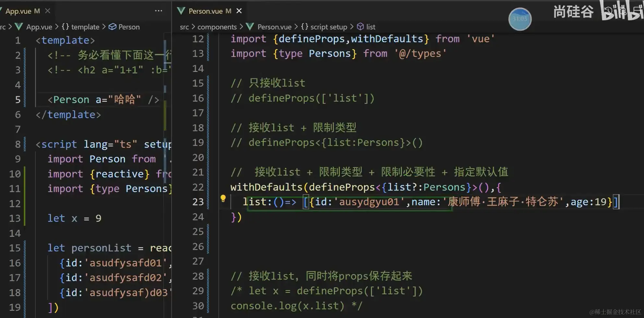Click let x = 9 in App.vue
This screenshot has height=318, width=644.
[x=74, y=218]
